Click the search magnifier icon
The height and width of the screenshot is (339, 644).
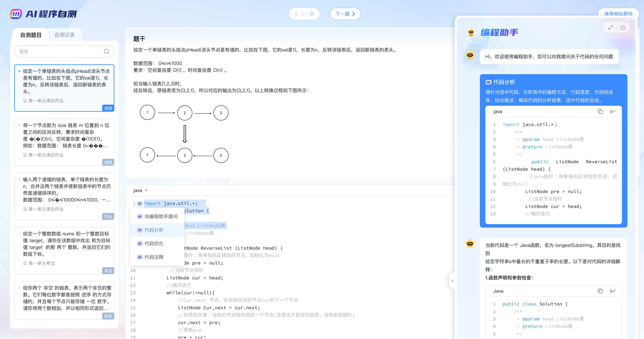(x=106, y=51)
